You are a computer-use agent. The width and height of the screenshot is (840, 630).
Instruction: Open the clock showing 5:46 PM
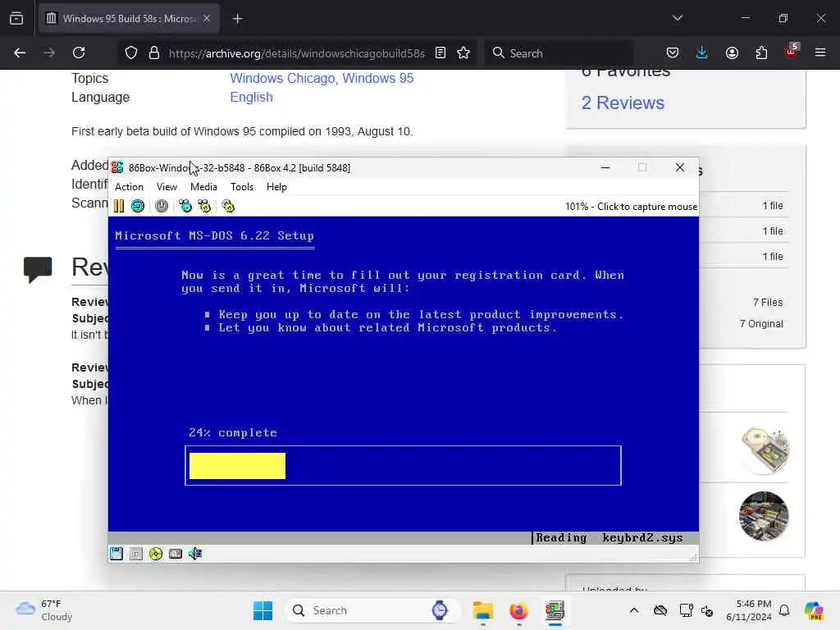pos(748,610)
